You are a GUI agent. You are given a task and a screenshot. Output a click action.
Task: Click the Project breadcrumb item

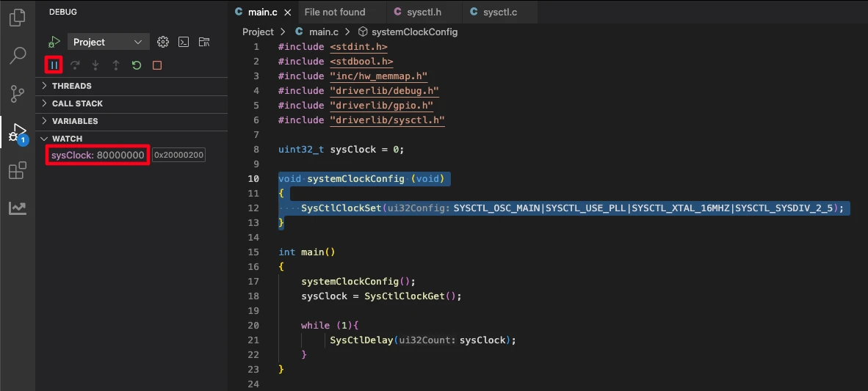(258, 32)
